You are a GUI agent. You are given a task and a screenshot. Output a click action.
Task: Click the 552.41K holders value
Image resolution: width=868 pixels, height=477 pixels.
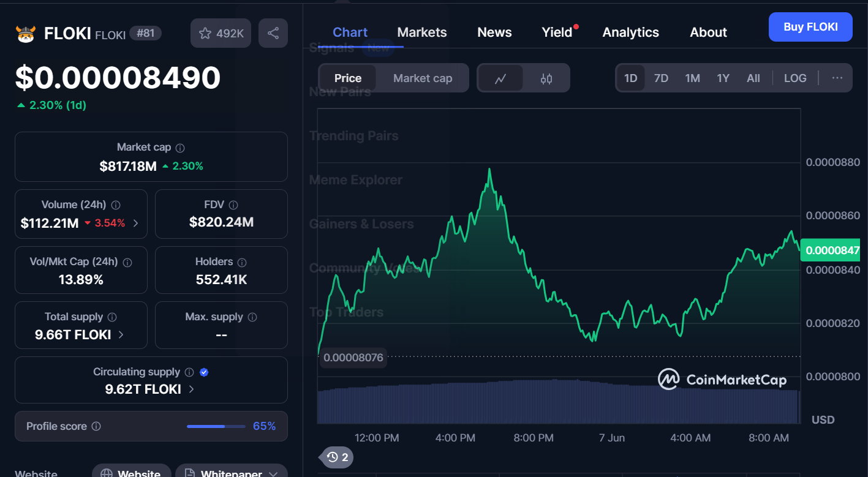point(221,280)
